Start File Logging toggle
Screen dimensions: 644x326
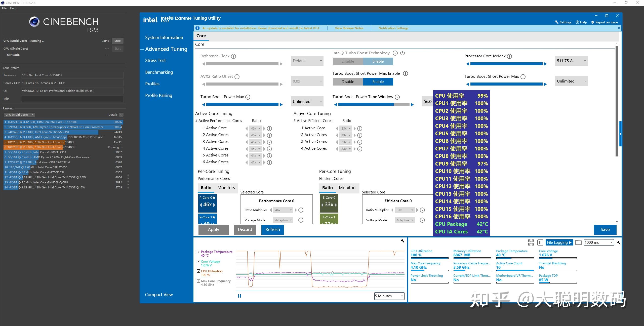[559, 242]
